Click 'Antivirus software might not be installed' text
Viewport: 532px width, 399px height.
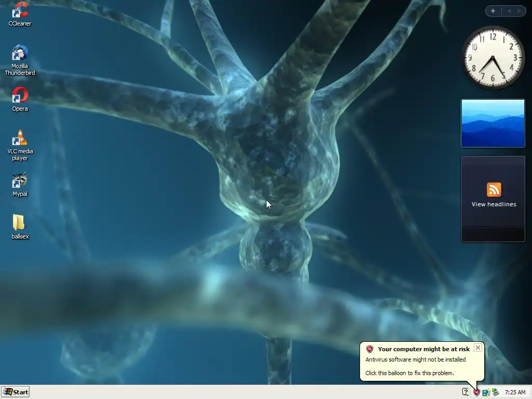click(415, 360)
